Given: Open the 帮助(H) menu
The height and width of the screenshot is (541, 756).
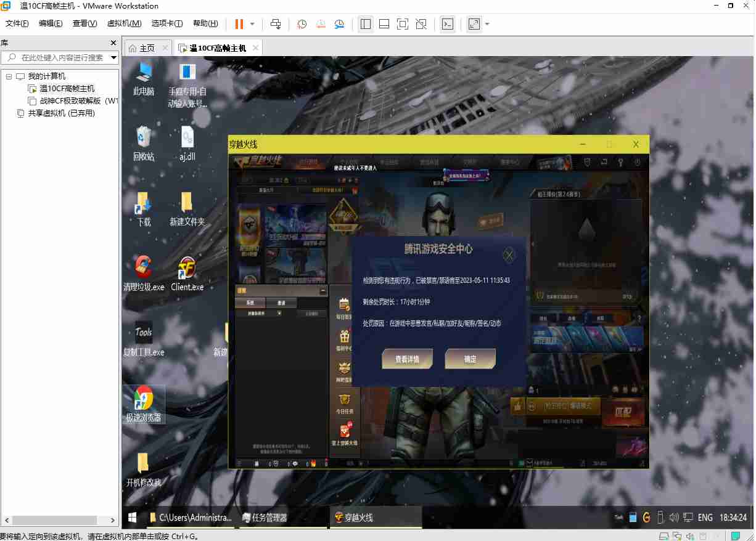Looking at the screenshot, I should (205, 23).
